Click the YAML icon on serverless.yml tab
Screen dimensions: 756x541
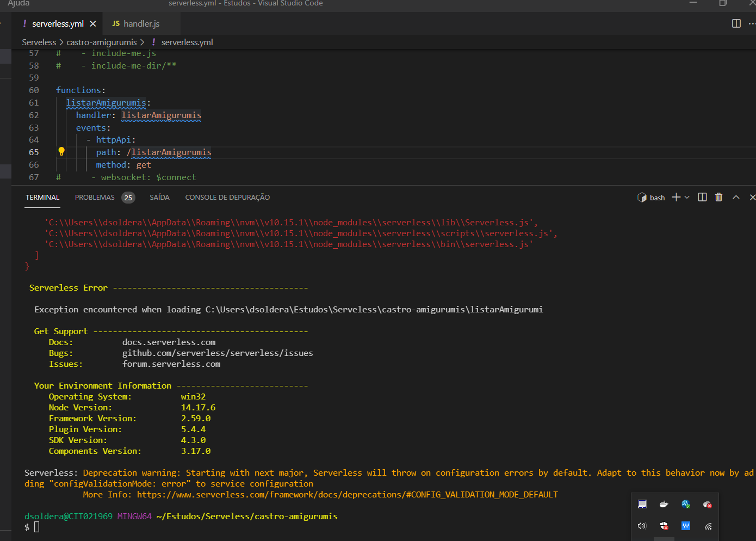pyautogui.click(x=24, y=23)
